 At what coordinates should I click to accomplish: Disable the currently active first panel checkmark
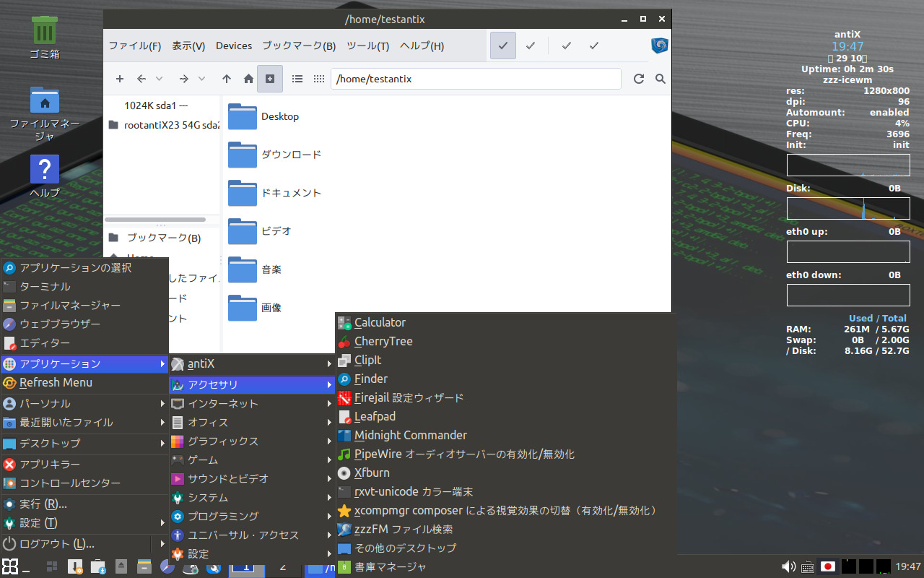coord(502,46)
